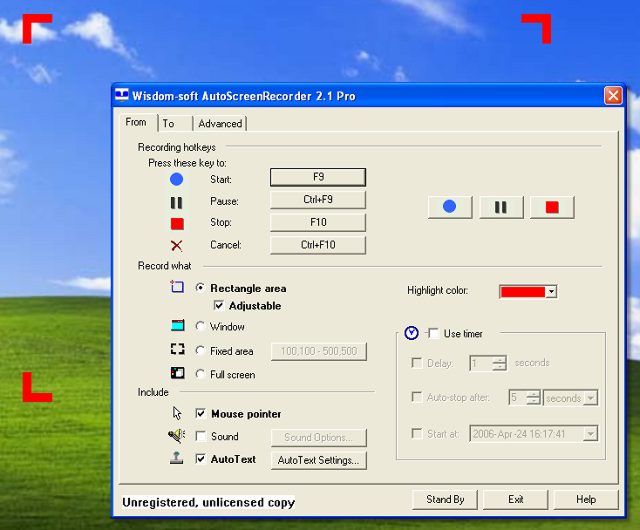Toggle the Mouse pointer checkbox
This screenshot has height=530, width=640.
pos(200,414)
